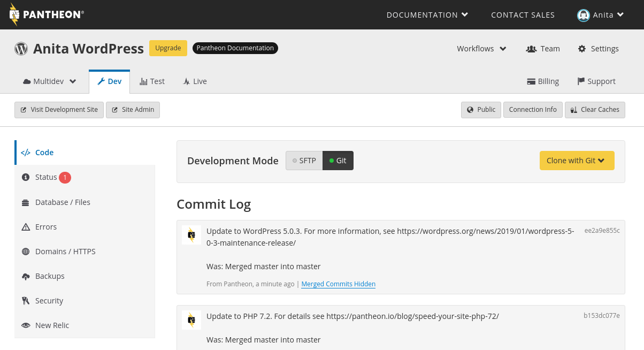This screenshot has height=350, width=644.
Task: Open the Documentation dropdown menu
Action: coord(427,15)
